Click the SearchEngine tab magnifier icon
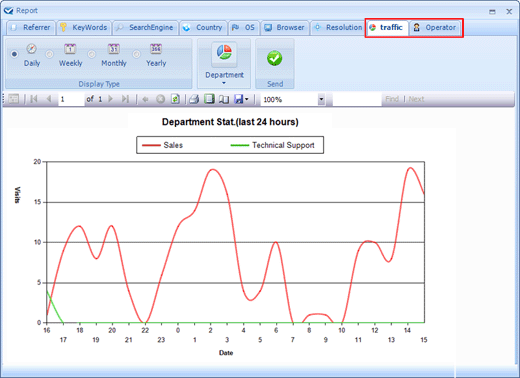Viewport: 520px width, 378px height. (x=120, y=28)
